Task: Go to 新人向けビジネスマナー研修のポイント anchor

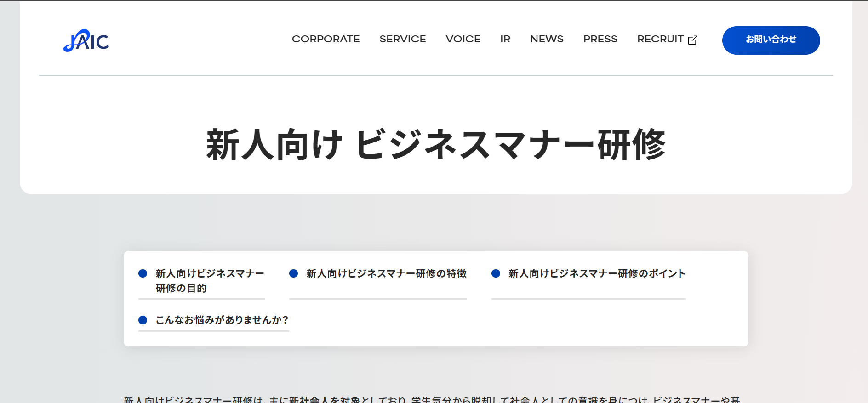Action: click(x=596, y=273)
